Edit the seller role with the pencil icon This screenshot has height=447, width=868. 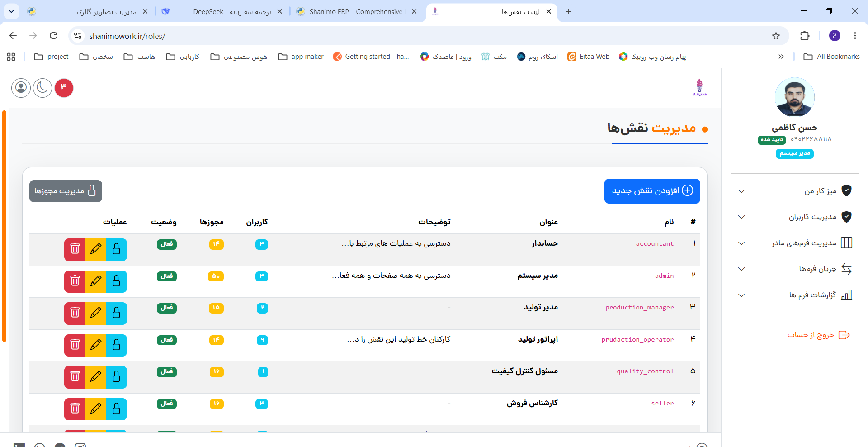[x=96, y=409]
